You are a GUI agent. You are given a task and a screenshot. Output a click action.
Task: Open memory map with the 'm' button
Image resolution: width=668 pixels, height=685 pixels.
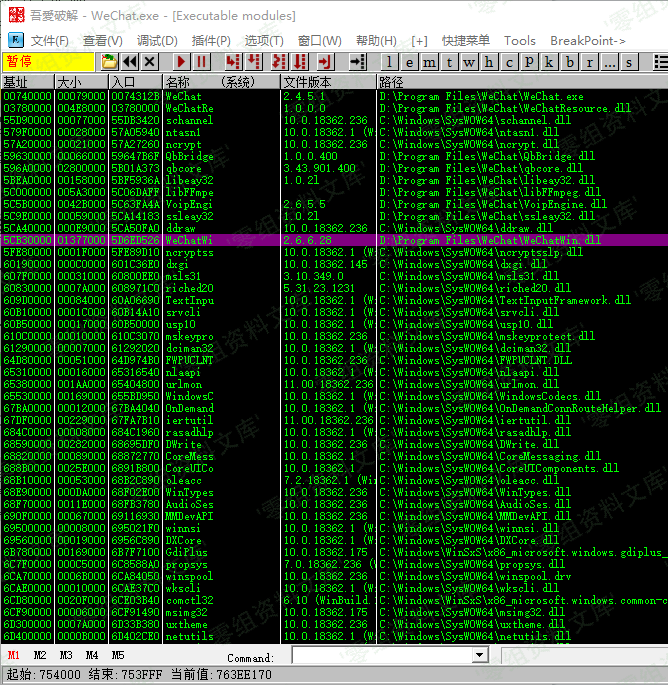point(430,62)
